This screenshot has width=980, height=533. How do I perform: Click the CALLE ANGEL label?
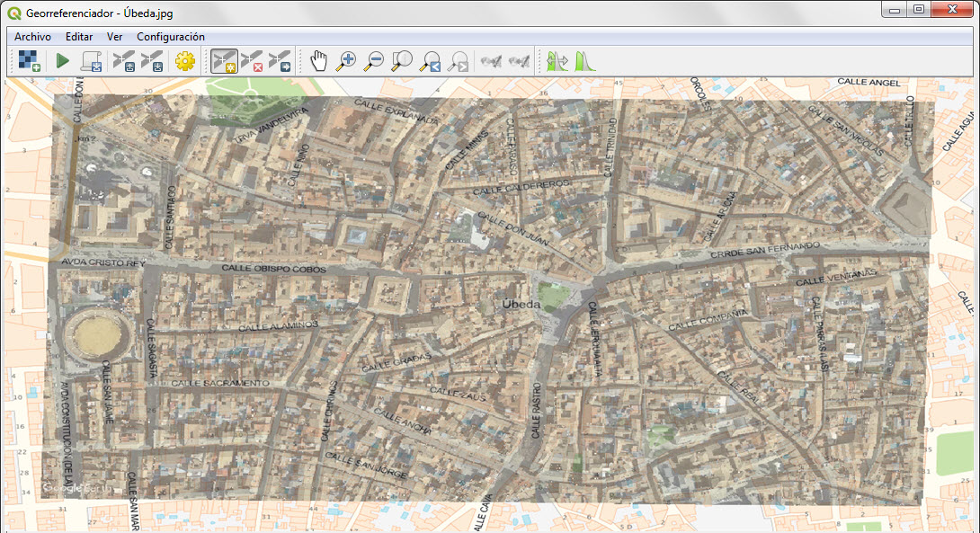[x=869, y=82]
